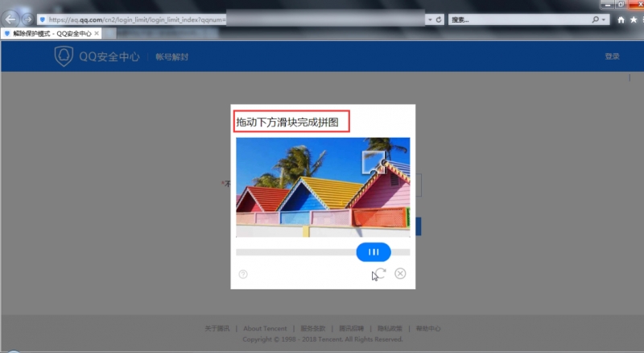Refresh the captcha puzzle image
The width and height of the screenshot is (644, 353).
coord(381,273)
